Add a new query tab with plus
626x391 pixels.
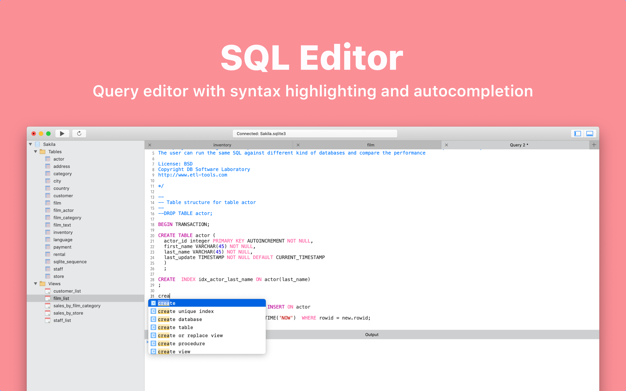click(594, 145)
